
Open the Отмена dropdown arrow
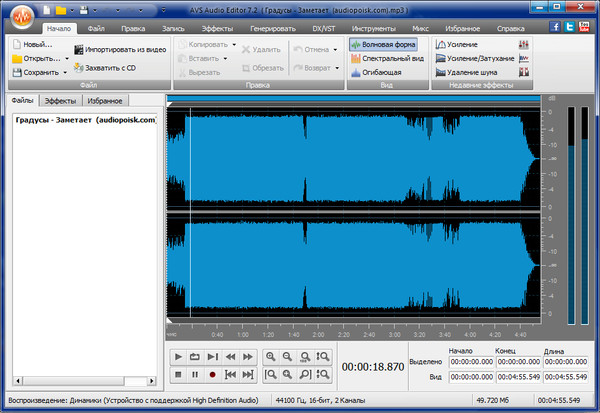click(337, 49)
